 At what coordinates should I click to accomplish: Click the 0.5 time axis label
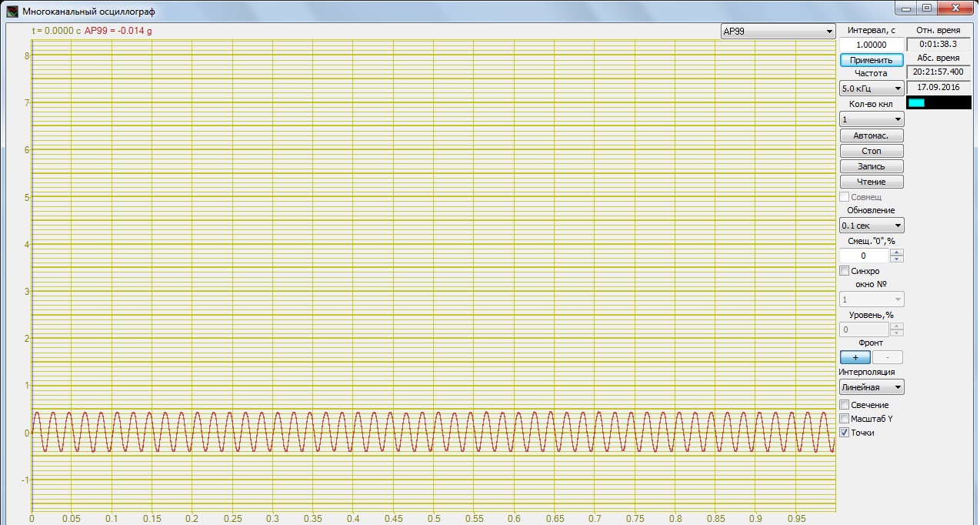[434, 519]
